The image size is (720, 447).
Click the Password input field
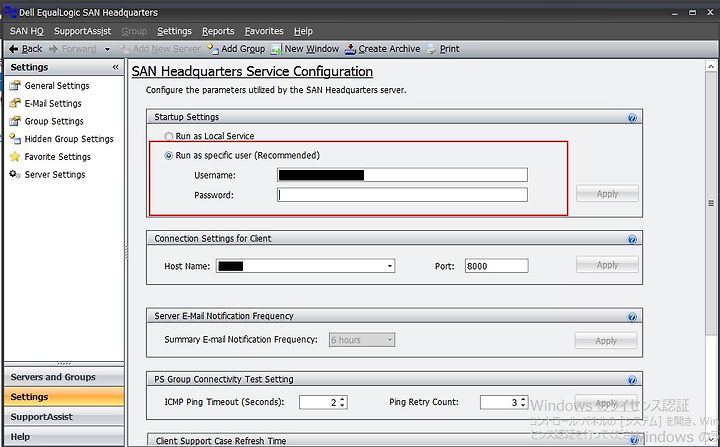coord(402,195)
